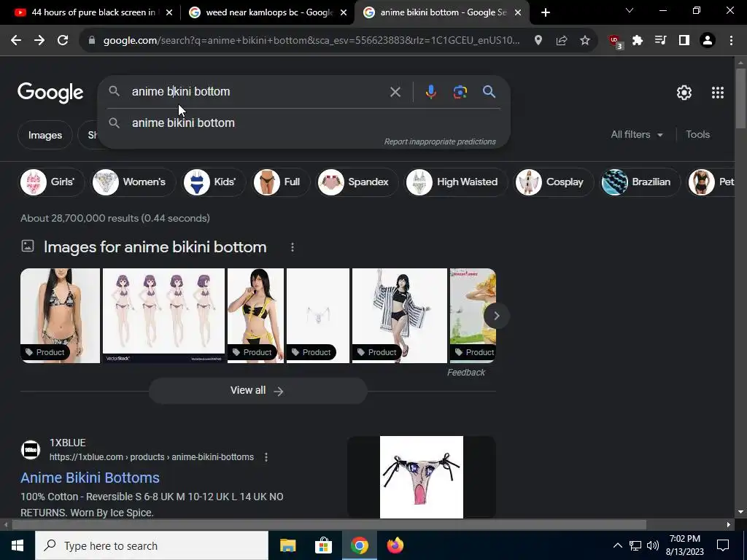Toggle the browser side panel icon

point(684,41)
